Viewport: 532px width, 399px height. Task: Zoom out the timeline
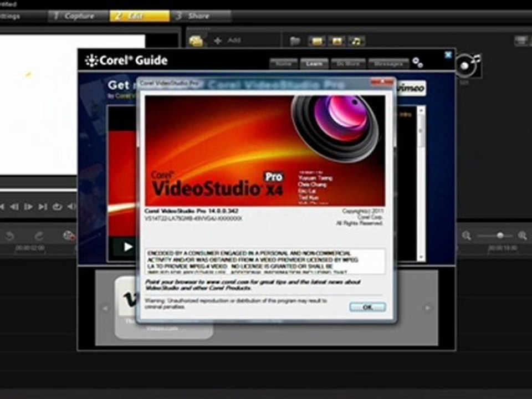pyautogui.click(x=467, y=236)
